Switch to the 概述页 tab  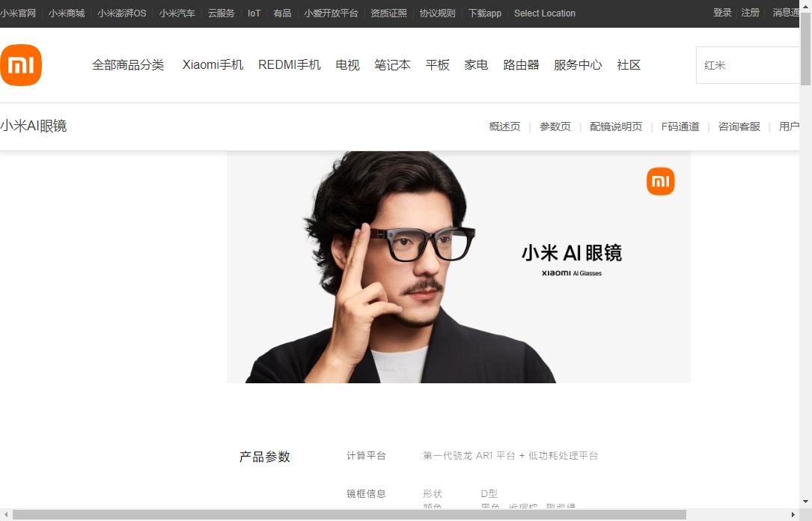tap(504, 127)
